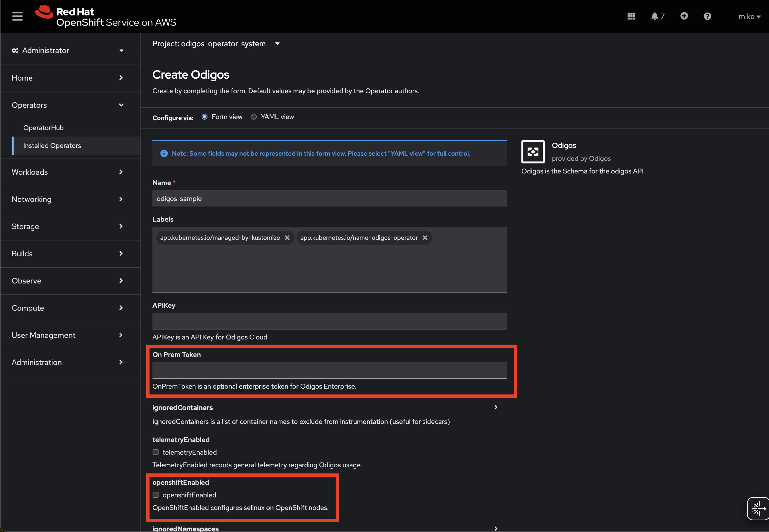Remove the name=odigos-operator label chip

click(425, 238)
